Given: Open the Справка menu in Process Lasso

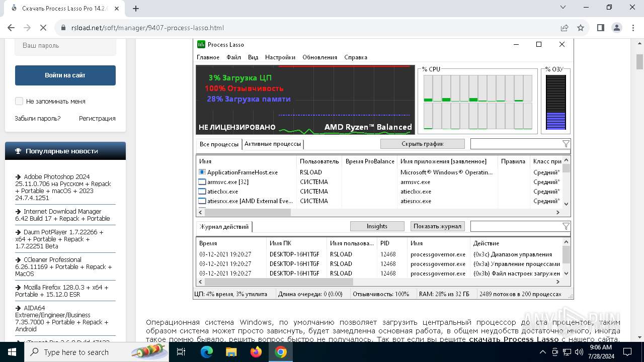Looking at the screenshot, I should tap(356, 57).
